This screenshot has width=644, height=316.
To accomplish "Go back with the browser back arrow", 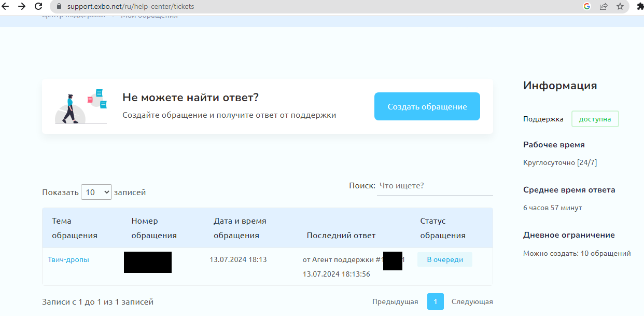I will pos(6,7).
